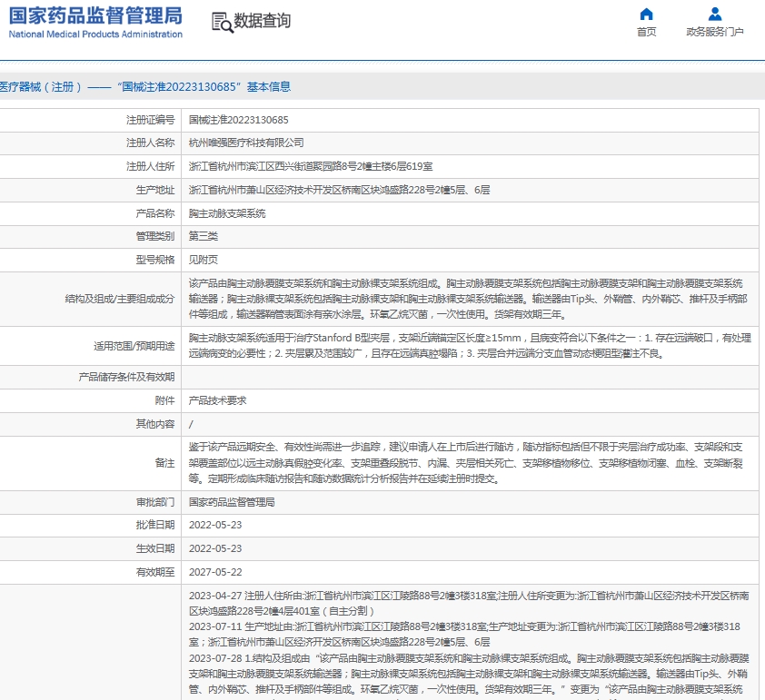The width and height of the screenshot is (765, 700).
Task: Click the 有效期至 row label
Action: click(x=155, y=572)
